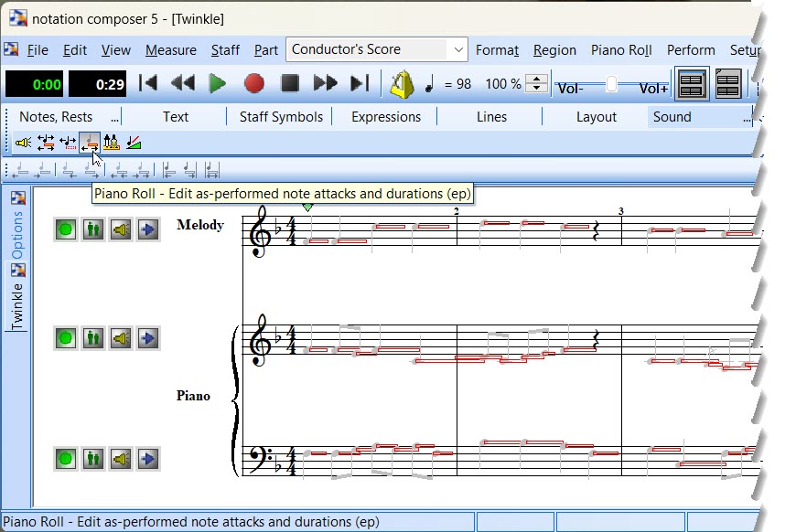This screenshot has width=796, height=532.
Task: Select the Staff Symbols palette button
Action: (x=281, y=117)
